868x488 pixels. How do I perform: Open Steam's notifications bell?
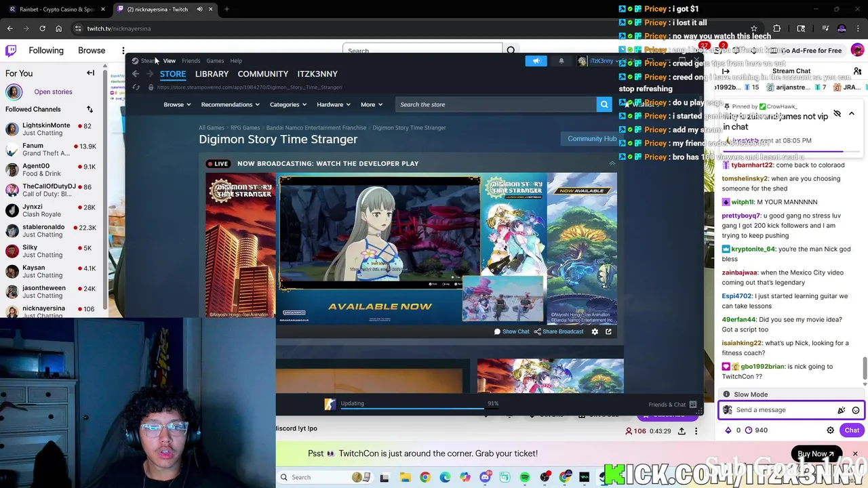561,61
